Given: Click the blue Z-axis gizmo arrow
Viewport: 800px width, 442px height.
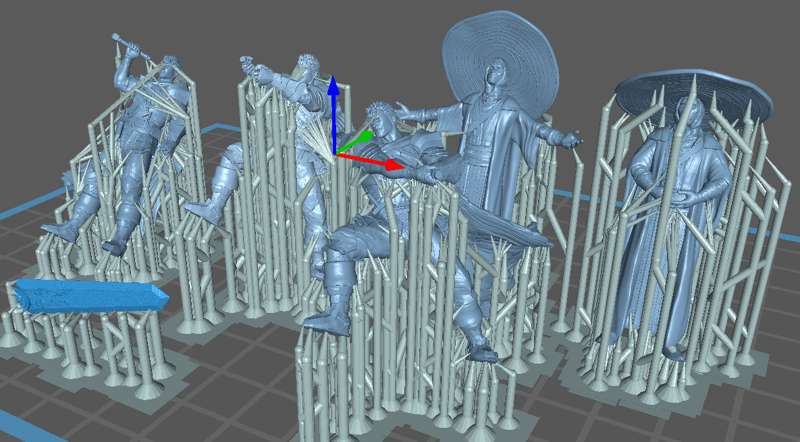Looking at the screenshot, I should [334, 99].
